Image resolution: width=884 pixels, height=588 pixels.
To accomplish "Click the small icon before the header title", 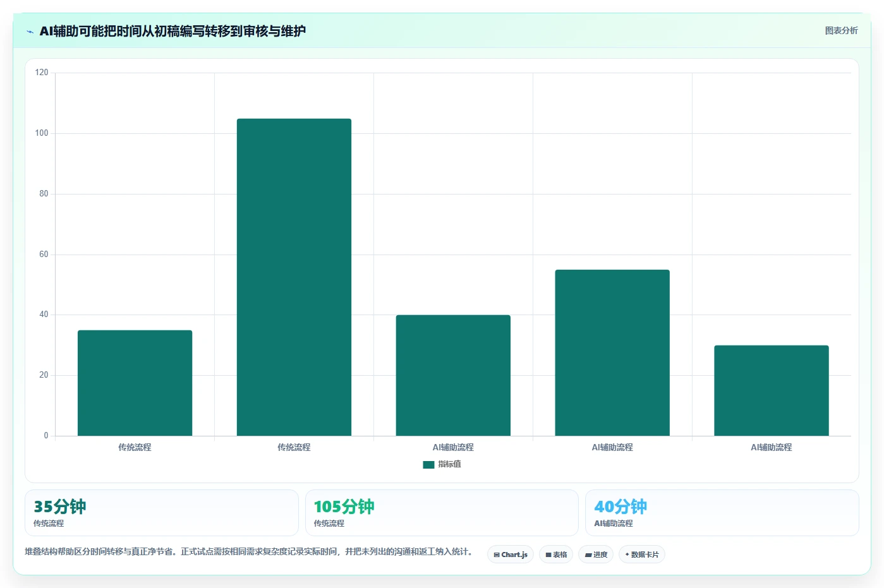I will [x=30, y=32].
